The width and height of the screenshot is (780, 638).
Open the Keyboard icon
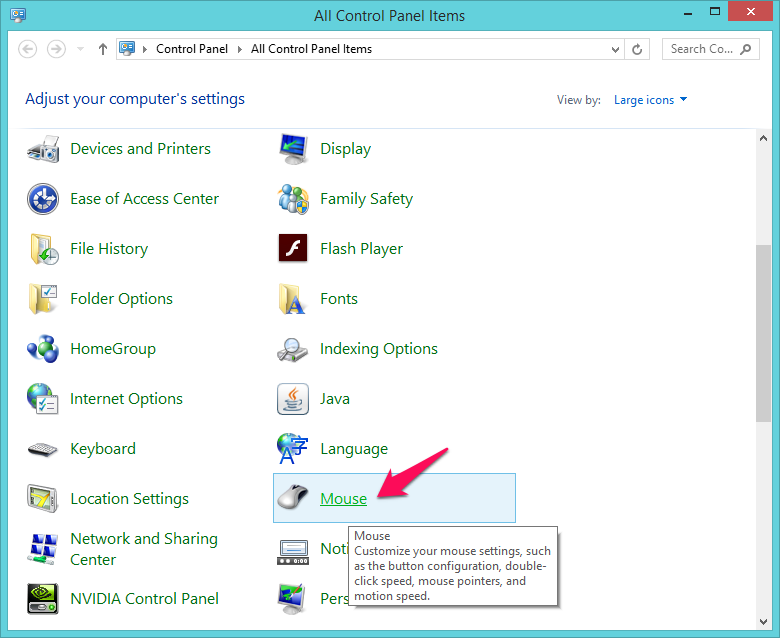43,449
